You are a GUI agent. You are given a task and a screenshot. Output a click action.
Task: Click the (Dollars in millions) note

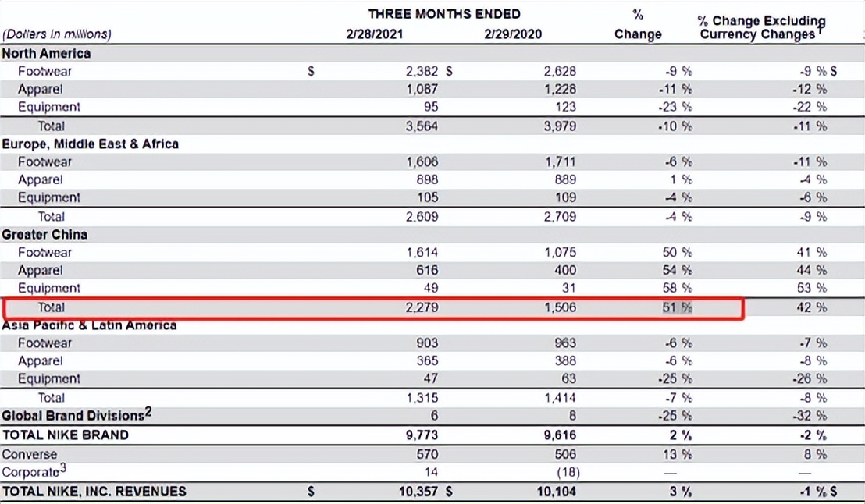pyautogui.click(x=57, y=34)
